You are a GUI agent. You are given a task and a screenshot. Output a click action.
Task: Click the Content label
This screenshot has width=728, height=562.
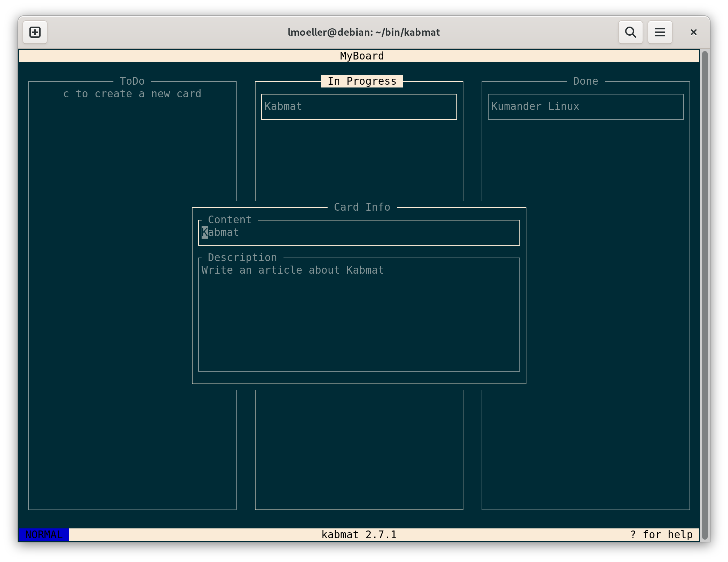coord(230,220)
